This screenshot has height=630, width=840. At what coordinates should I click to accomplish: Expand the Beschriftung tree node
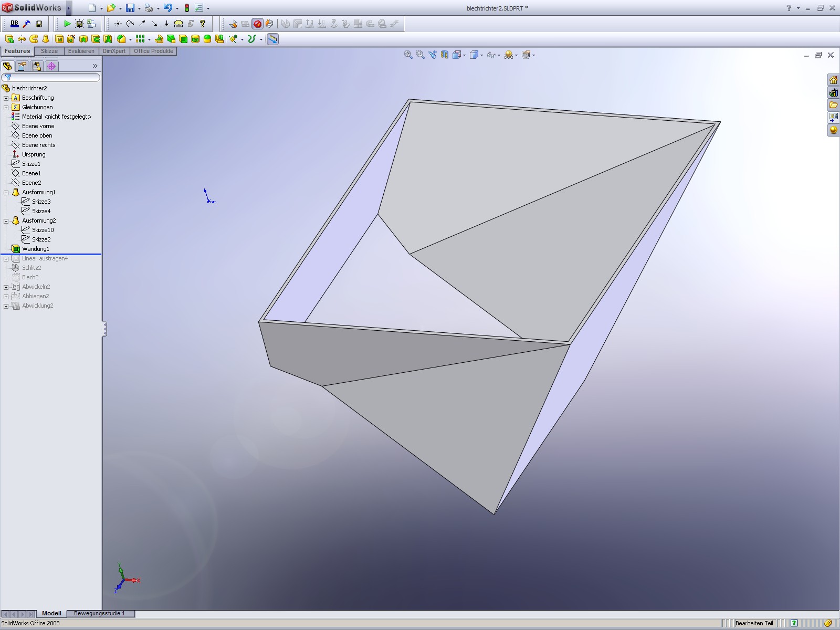tap(6, 98)
